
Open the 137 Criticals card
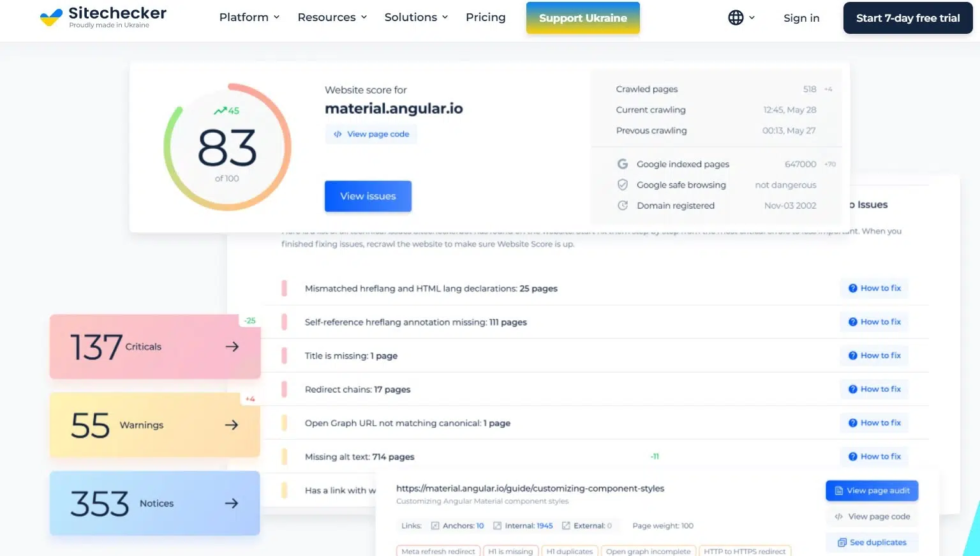tap(155, 347)
